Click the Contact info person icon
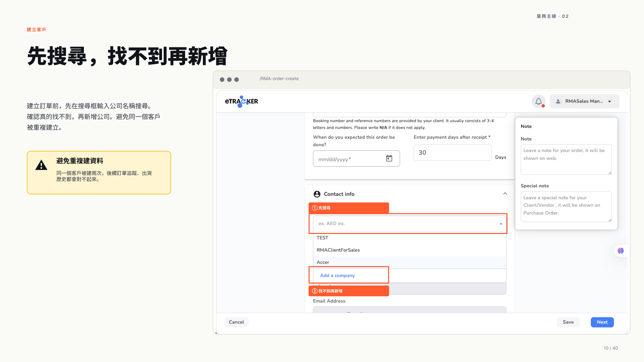The image size is (644, 362). pos(317,194)
